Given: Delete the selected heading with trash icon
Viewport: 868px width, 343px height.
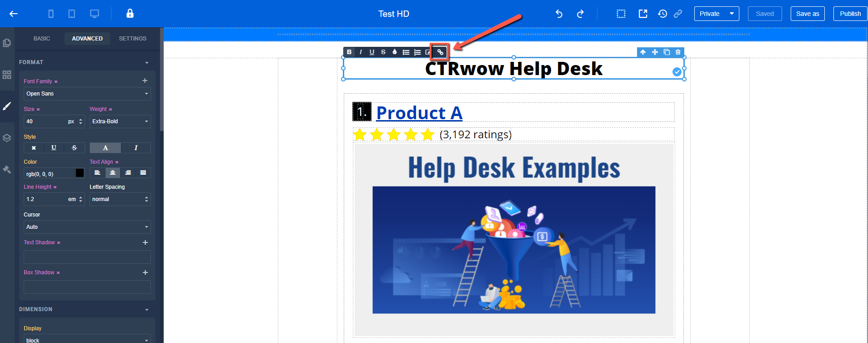Looking at the screenshot, I should point(678,52).
